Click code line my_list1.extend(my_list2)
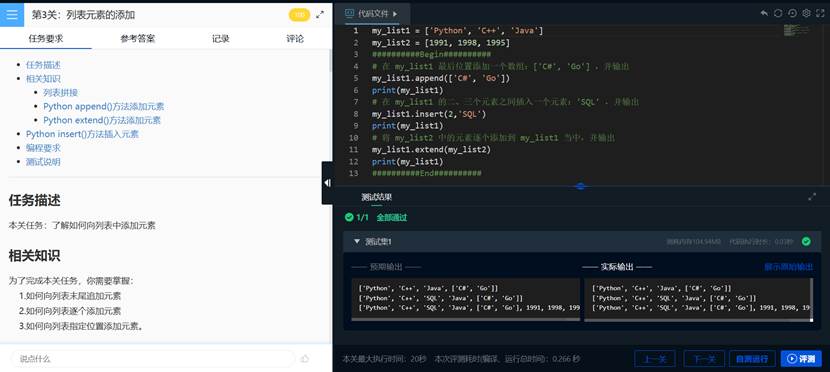 (431, 150)
